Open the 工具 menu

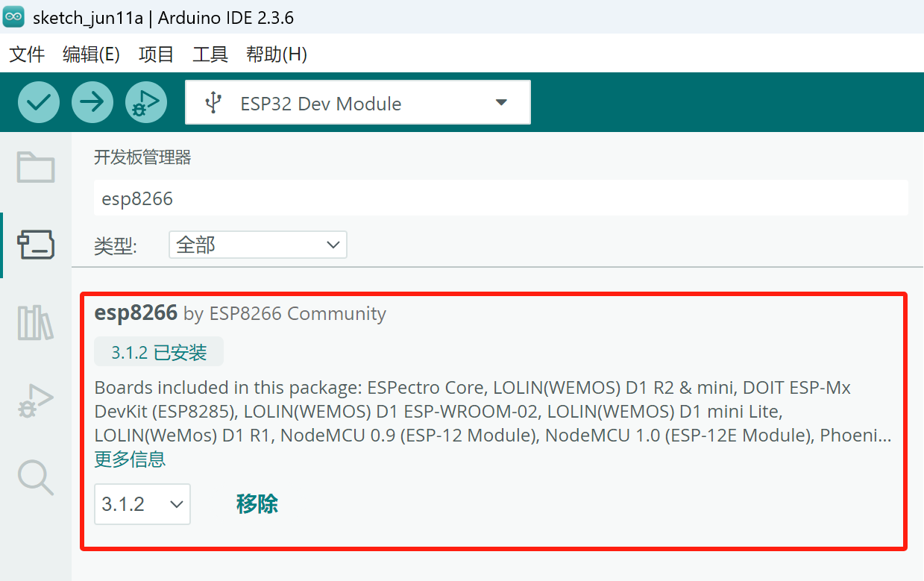coord(210,54)
